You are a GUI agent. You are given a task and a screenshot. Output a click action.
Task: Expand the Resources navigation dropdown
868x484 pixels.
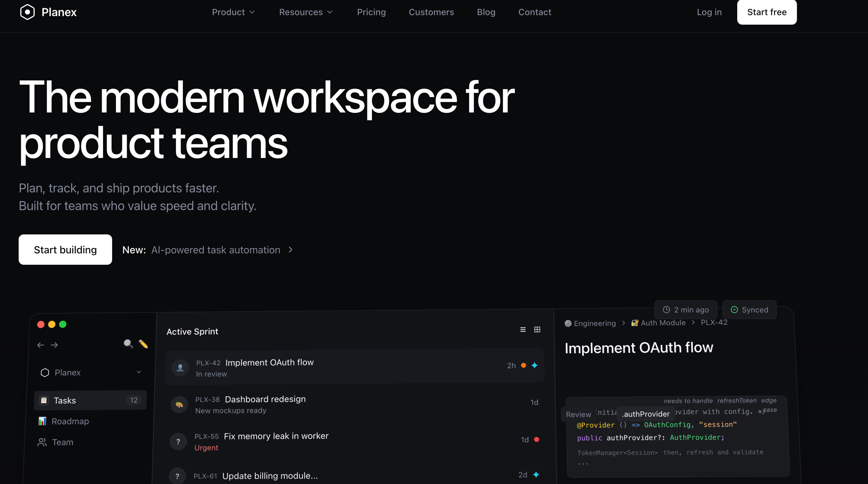coord(306,12)
